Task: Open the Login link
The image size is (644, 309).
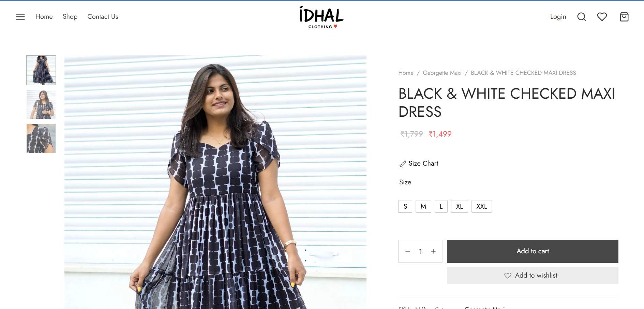Action: 558,17
